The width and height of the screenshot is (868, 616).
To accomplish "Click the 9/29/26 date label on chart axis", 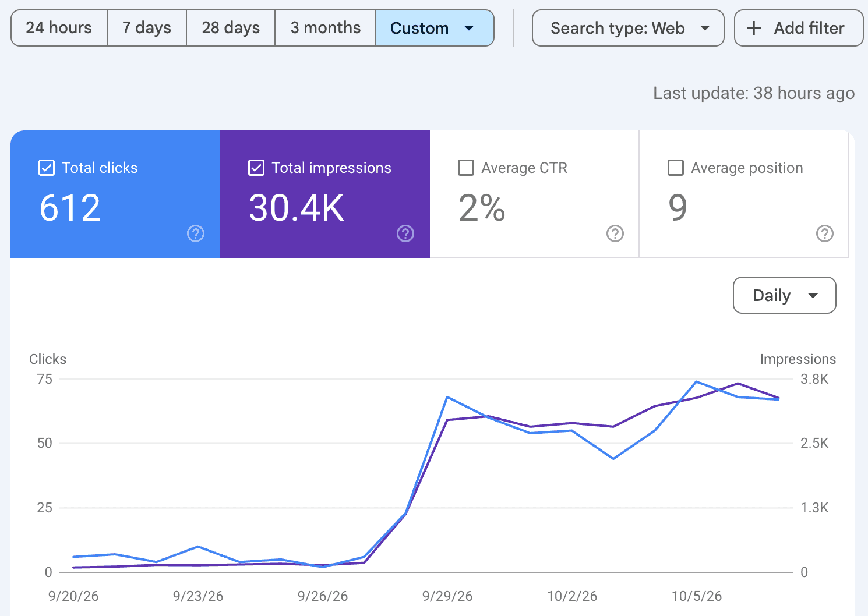I will click(x=447, y=596).
